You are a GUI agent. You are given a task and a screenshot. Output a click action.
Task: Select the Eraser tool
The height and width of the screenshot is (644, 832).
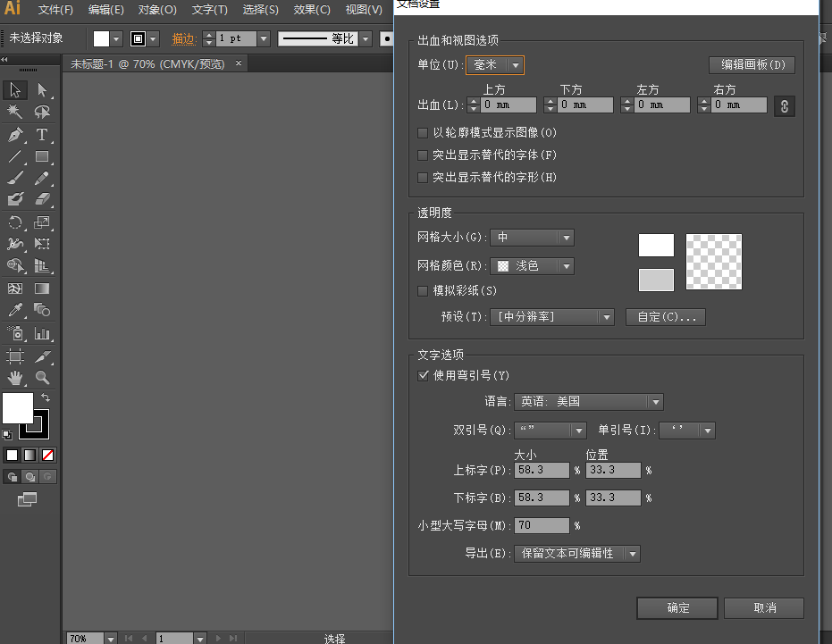(x=43, y=199)
